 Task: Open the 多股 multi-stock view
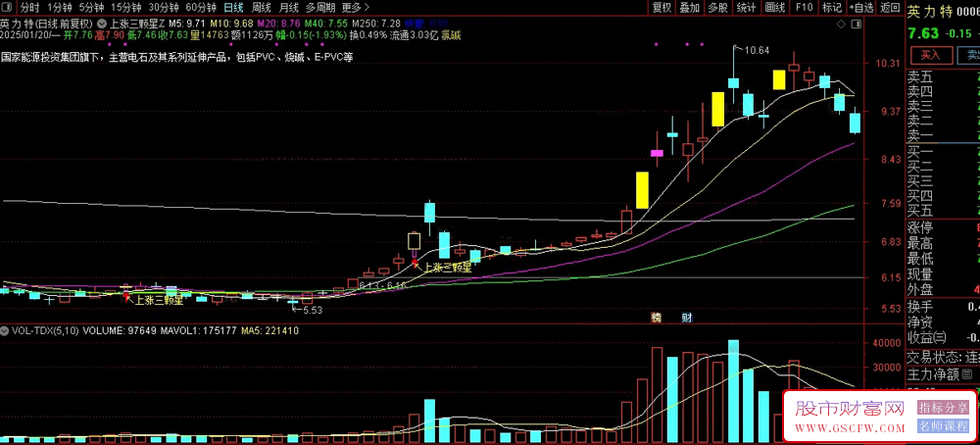[x=718, y=8]
